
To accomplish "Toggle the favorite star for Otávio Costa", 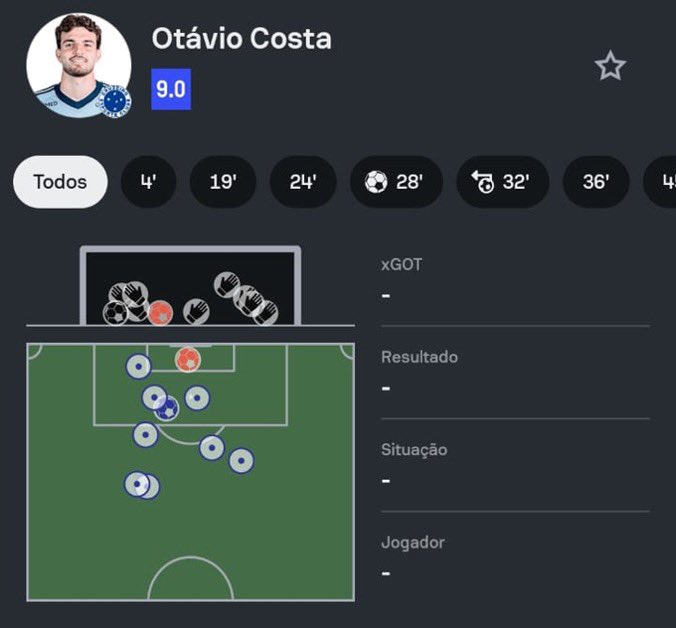I will [x=610, y=66].
